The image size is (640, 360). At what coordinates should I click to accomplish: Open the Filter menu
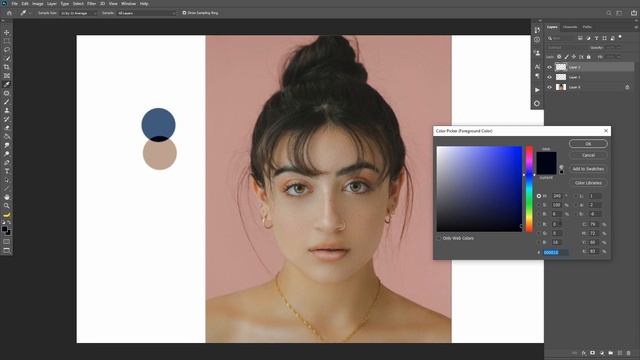coord(91,4)
